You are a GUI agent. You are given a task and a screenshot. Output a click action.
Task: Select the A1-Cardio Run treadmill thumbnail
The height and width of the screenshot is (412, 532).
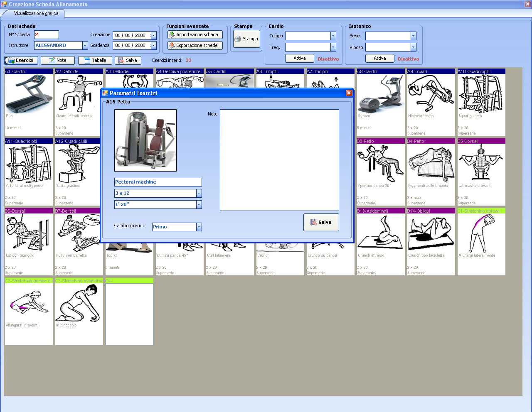click(29, 95)
